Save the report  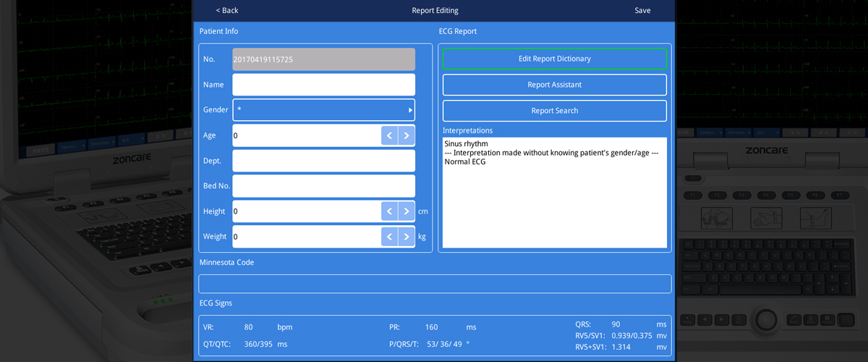pyautogui.click(x=642, y=11)
